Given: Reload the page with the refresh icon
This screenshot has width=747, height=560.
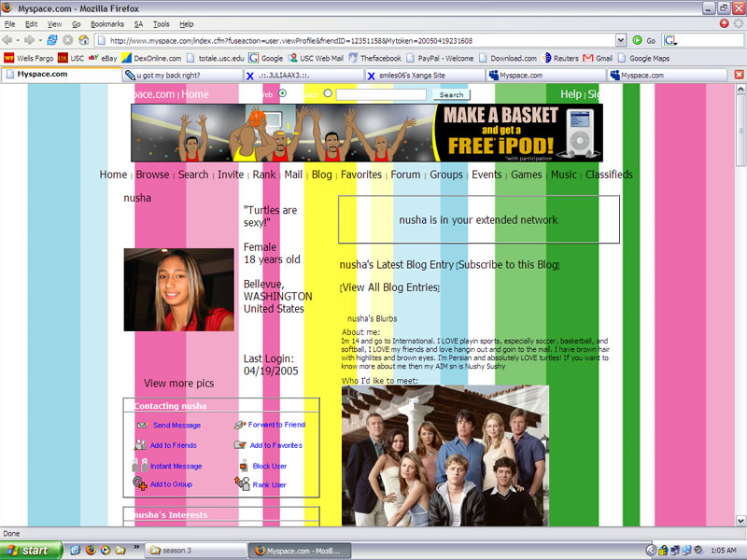Looking at the screenshot, I should 52,40.
